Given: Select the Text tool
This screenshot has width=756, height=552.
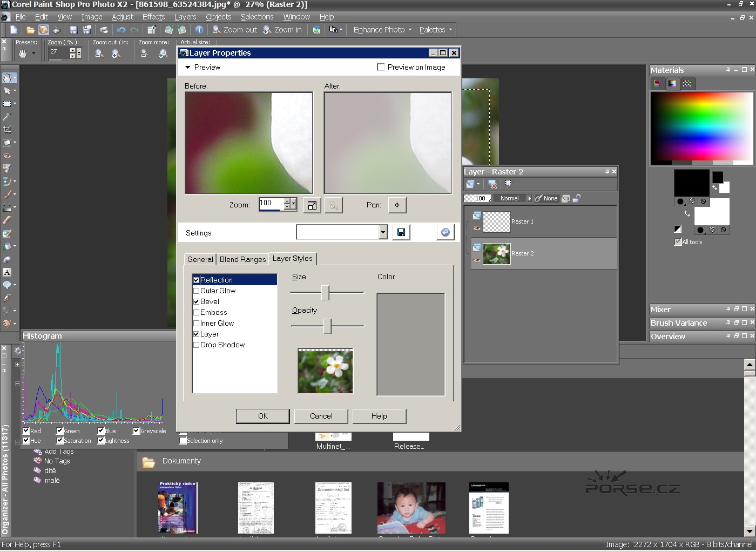Looking at the screenshot, I should point(7,272).
